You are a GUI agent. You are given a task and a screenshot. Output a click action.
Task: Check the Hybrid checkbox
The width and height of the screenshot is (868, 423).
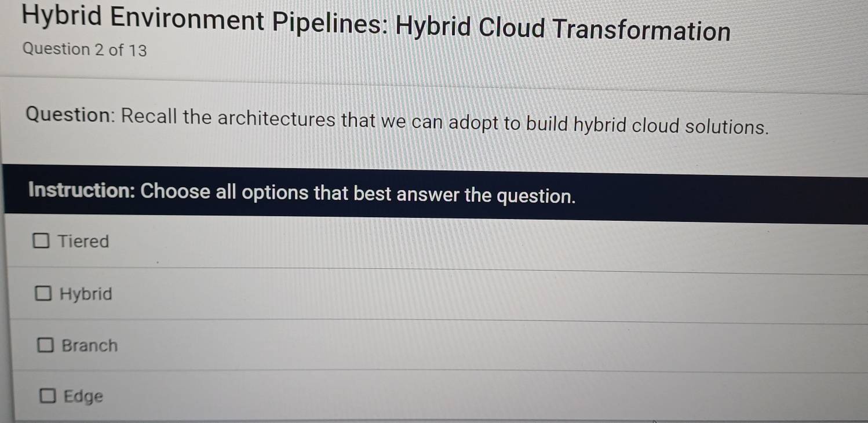(x=43, y=293)
